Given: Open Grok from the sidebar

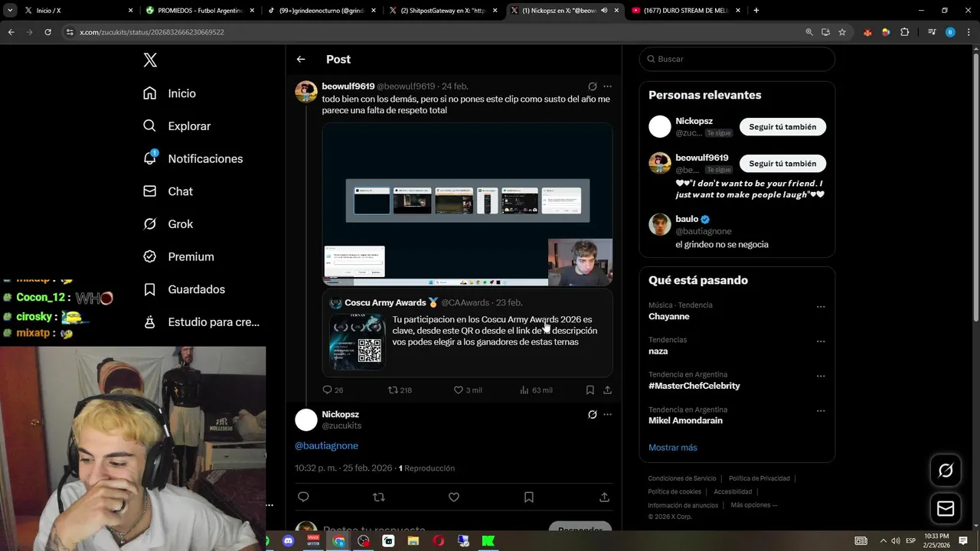Looking at the screenshot, I should (x=168, y=224).
